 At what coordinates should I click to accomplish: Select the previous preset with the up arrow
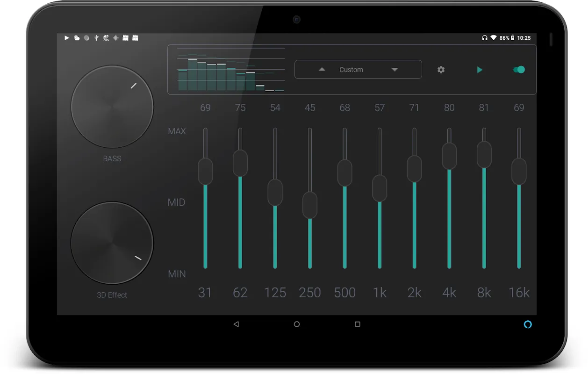click(x=322, y=69)
